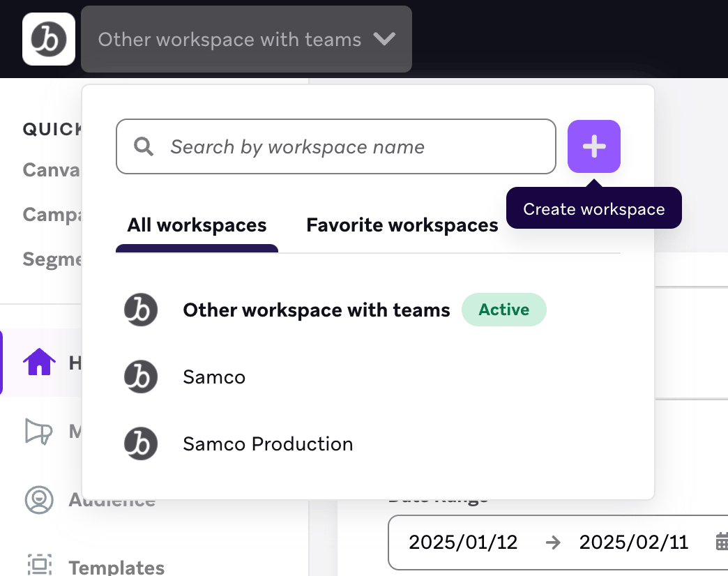This screenshot has width=728, height=576.
Task: Collapse the workspace switcher dropdown
Action: [247, 39]
